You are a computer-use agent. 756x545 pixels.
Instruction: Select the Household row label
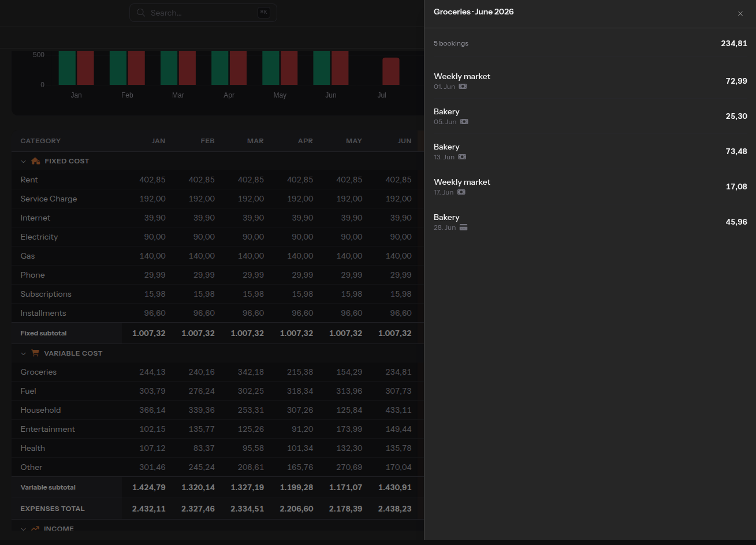[40, 410]
